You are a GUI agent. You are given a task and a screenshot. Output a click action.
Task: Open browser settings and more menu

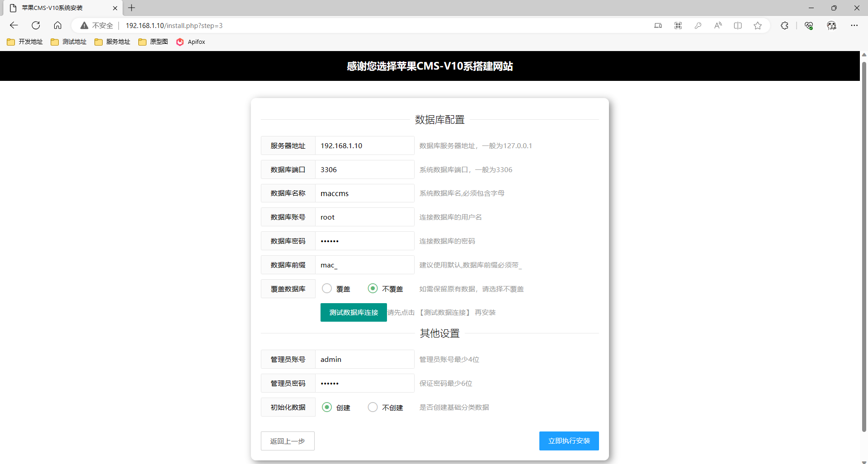point(854,26)
